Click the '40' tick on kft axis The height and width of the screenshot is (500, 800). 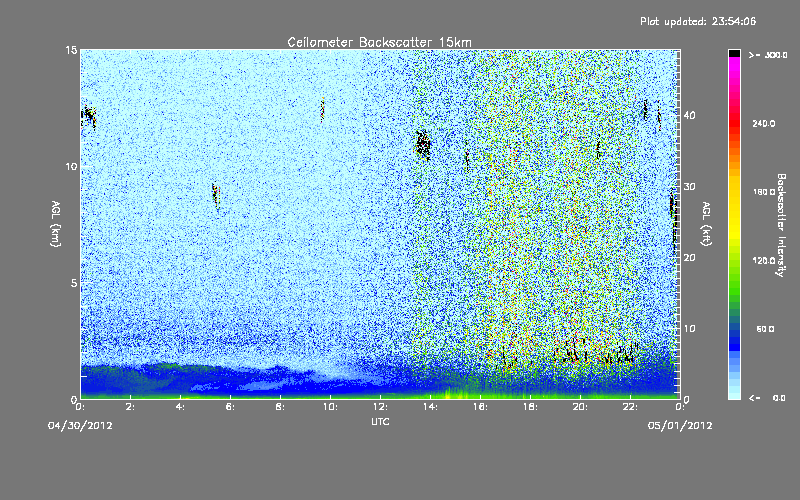click(689, 115)
